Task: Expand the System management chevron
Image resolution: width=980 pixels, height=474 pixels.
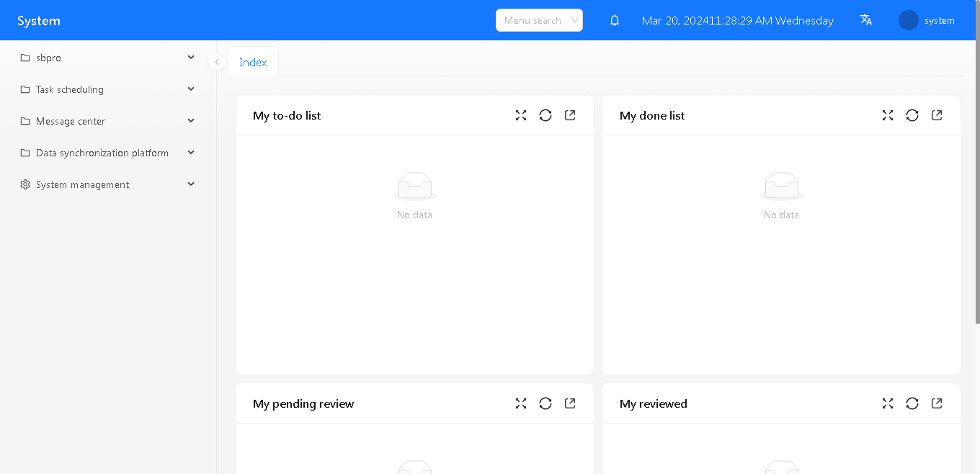Action: coord(191,184)
